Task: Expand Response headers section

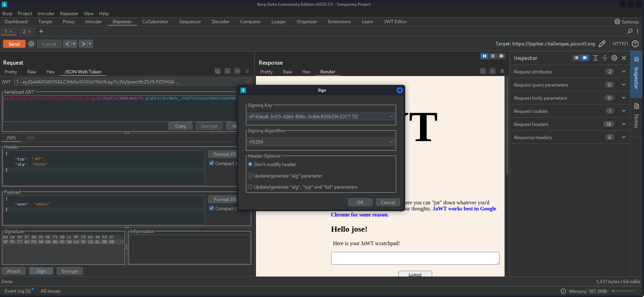Action: click(x=624, y=137)
